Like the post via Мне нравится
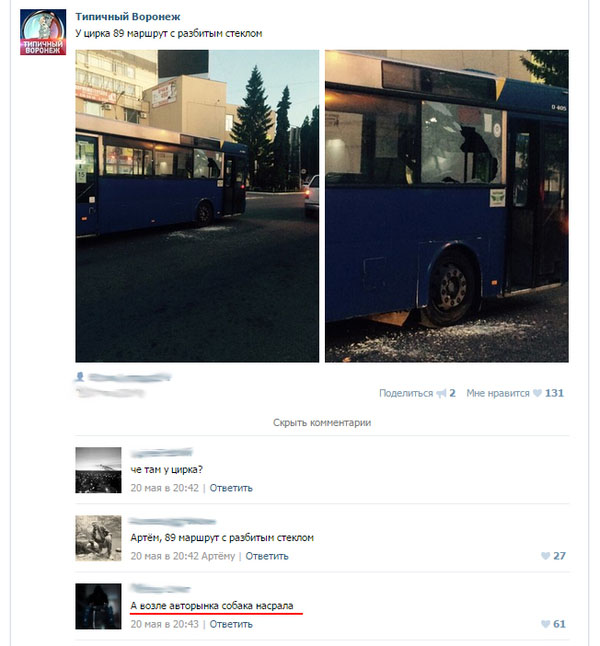600x646 pixels. coord(498,393)
